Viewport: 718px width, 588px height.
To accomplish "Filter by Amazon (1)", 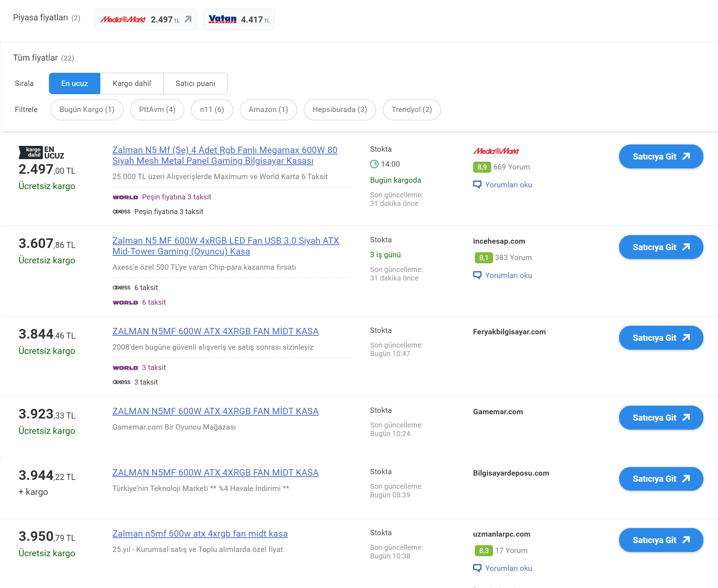I will coord(268,110).
